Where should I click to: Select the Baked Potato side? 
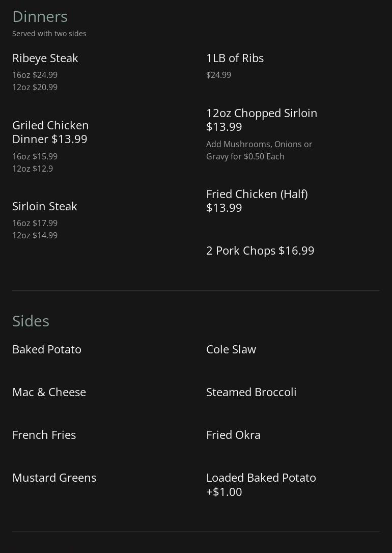pos(47,349)
